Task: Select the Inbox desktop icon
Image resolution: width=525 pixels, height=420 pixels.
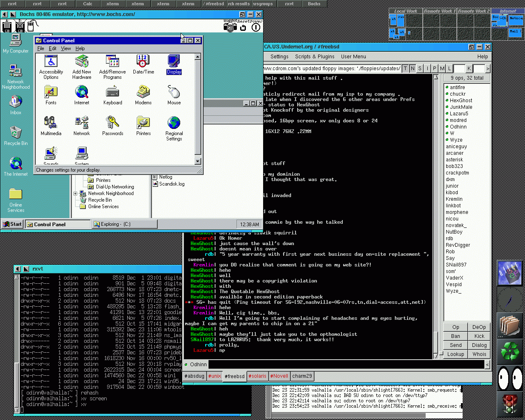Action: tap(16, 105)
